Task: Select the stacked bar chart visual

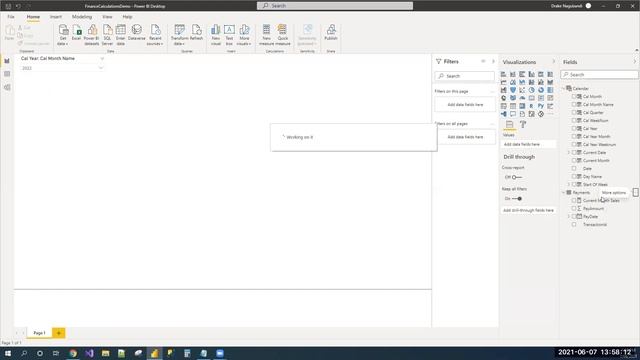Action: (x=504, y=74)
